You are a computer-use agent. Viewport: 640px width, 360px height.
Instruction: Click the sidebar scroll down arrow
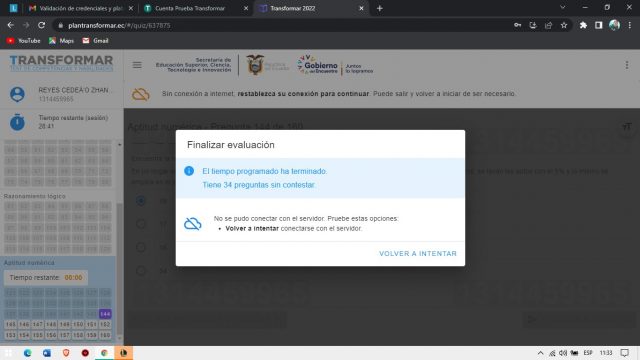click(119, 338)
